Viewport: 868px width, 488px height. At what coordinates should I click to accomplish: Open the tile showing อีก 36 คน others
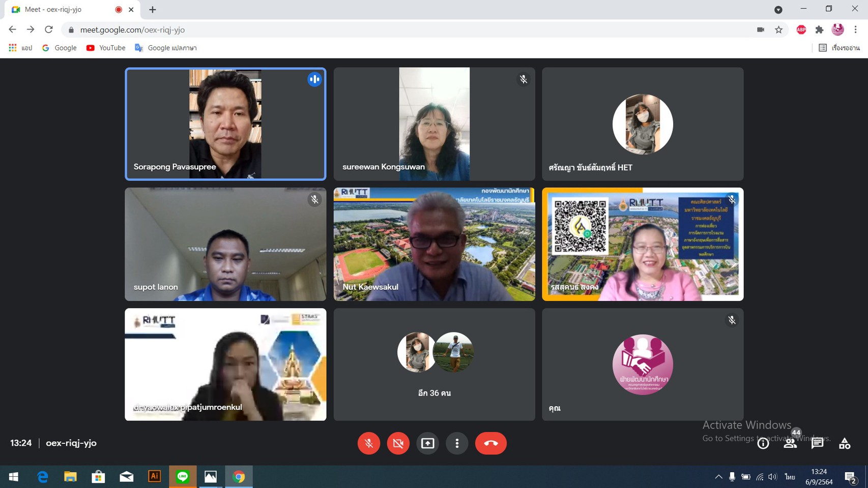(x=434, y=364)
